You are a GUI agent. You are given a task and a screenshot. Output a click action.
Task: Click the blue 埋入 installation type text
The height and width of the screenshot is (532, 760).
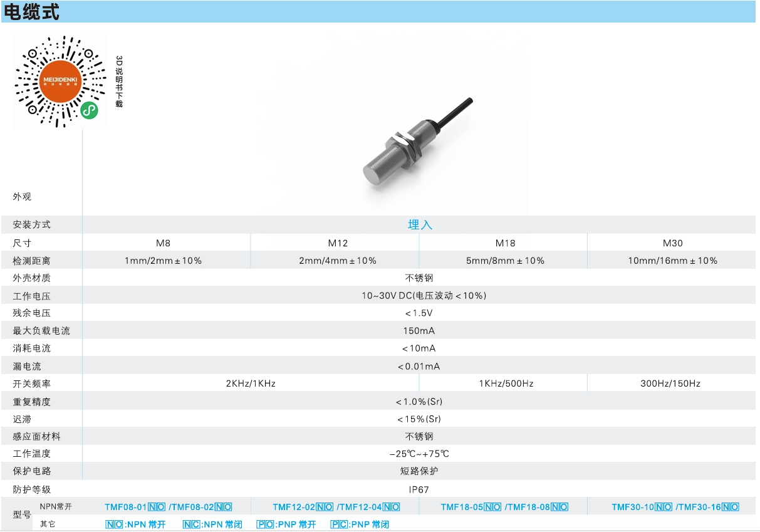pyautogui.click(x=420, y=224)
